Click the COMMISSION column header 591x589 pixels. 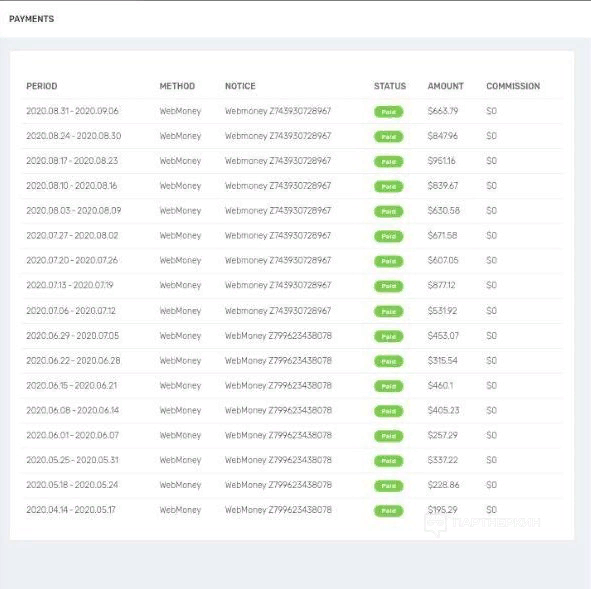(x=513, y=86)
